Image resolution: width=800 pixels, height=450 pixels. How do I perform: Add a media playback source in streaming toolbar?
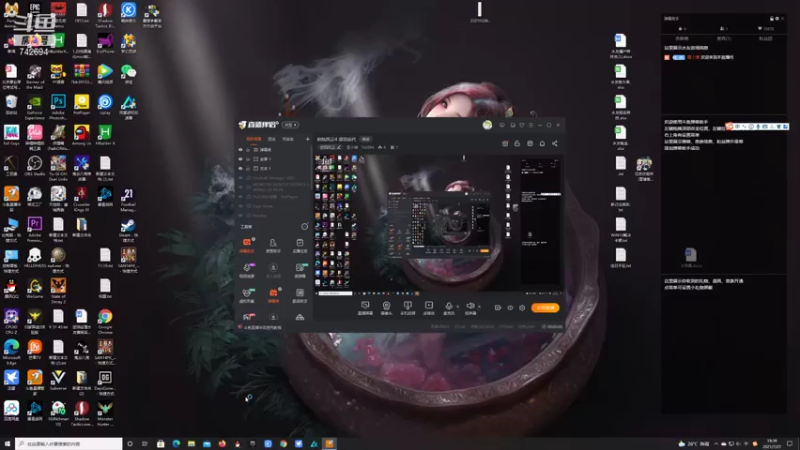pos(429,308)
